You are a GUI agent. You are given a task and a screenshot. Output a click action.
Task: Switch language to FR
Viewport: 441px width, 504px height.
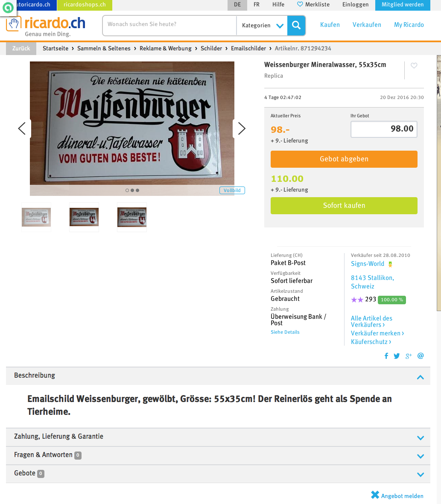(x=257, y=5)
